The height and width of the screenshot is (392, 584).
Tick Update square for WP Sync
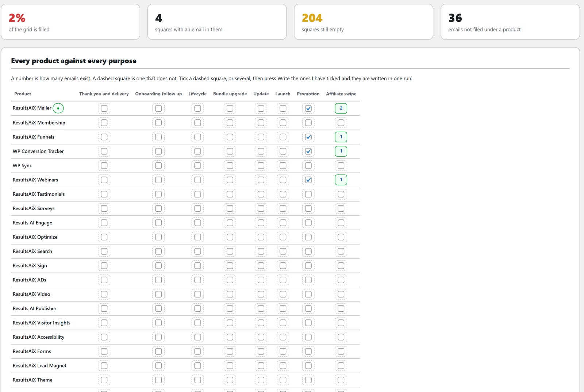261,166
